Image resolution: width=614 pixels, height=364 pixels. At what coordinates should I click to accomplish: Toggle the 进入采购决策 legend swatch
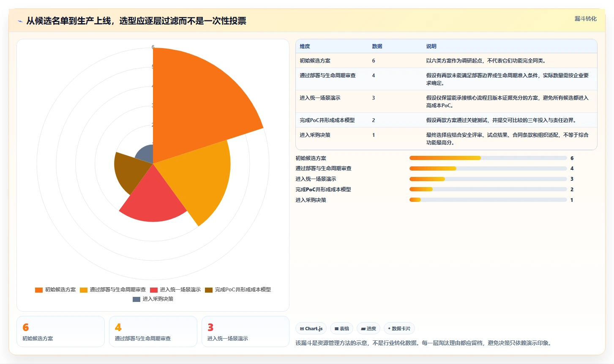click(136, 299)
